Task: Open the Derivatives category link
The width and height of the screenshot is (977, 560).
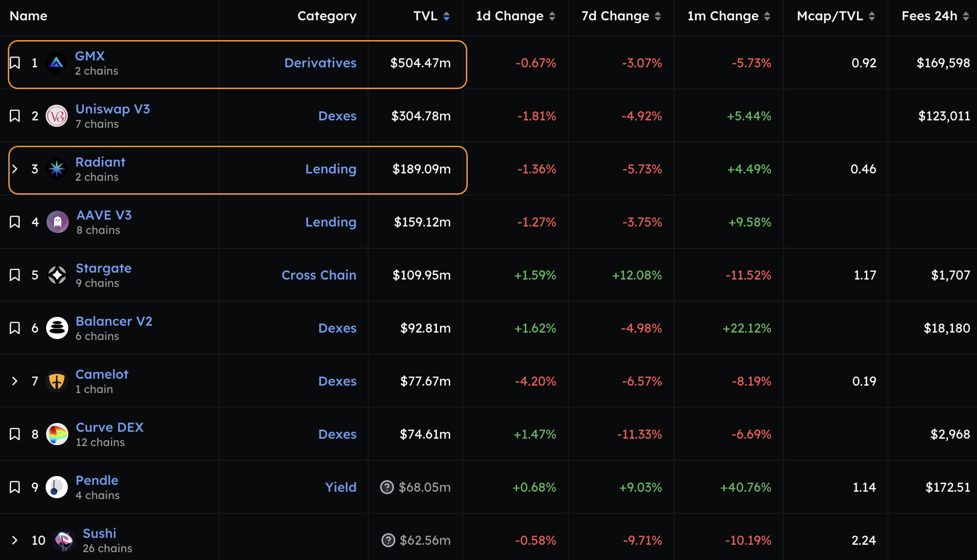Action: click(320, 63)
